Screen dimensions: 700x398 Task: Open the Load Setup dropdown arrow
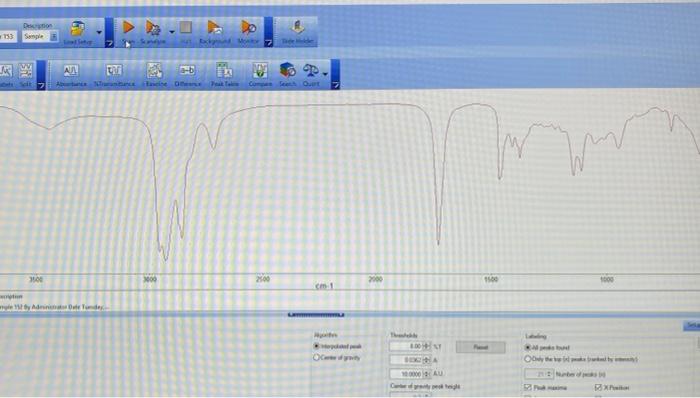click(99, 33)
